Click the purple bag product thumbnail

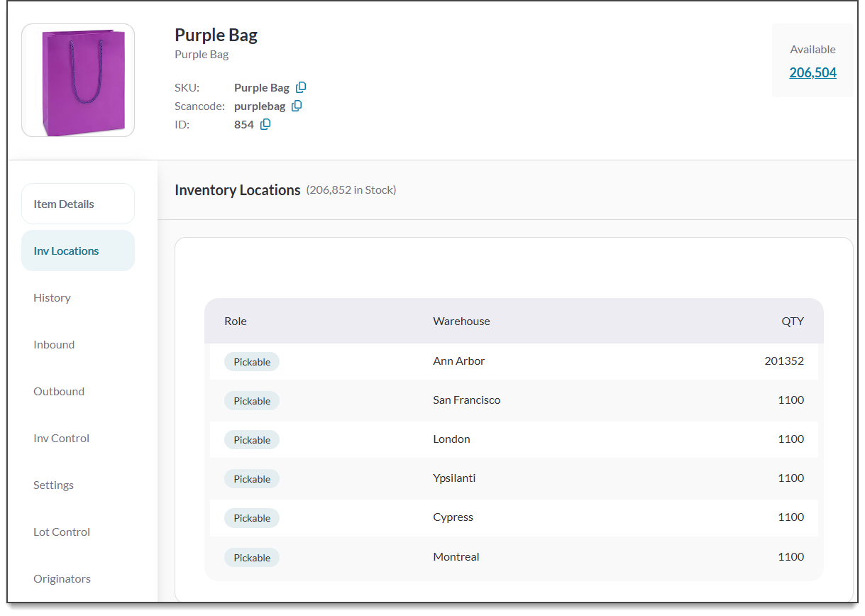(78, 80)
